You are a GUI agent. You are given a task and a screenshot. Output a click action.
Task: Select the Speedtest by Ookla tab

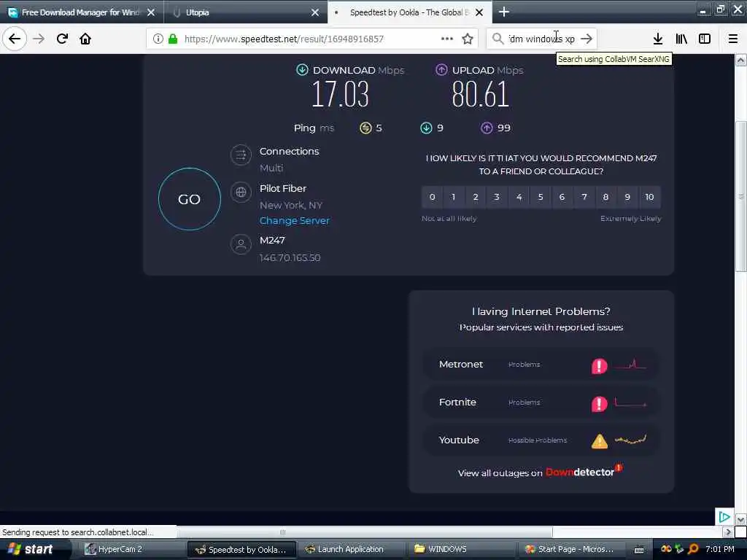(x=409, y=12)
